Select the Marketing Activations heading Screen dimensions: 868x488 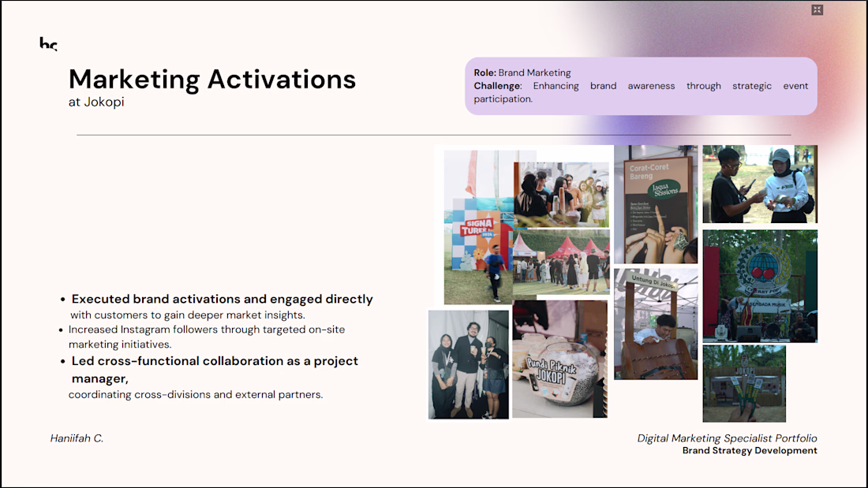[x=212, y=79]
